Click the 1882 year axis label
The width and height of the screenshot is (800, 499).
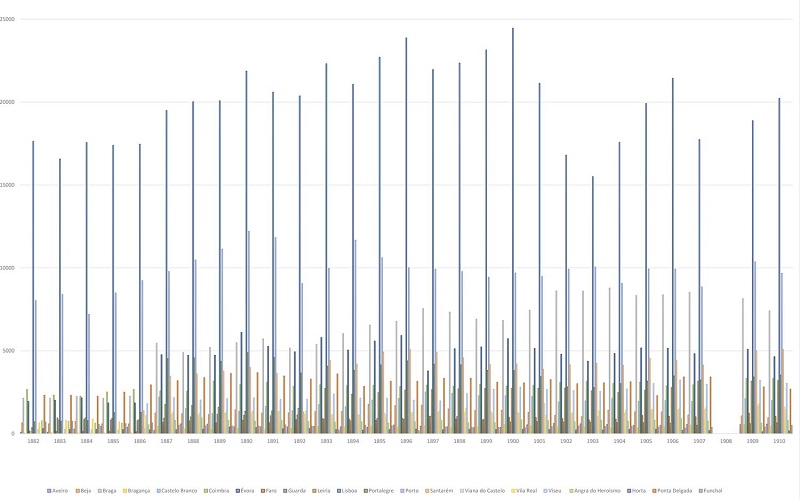coord(33,440)
